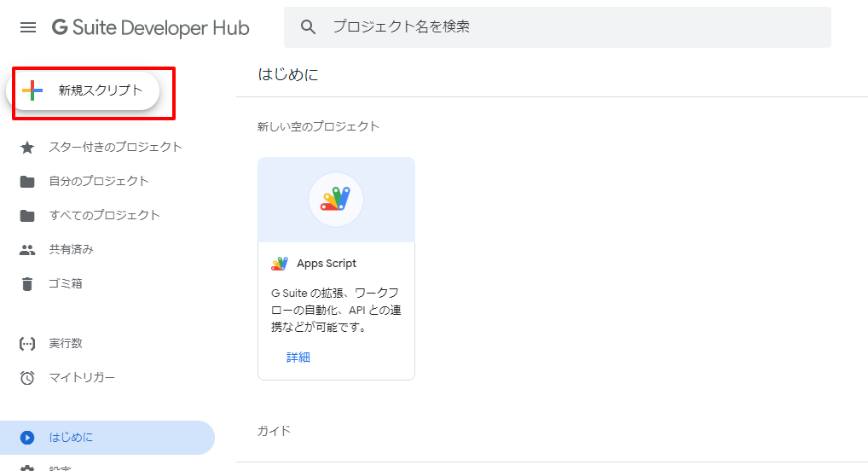Click the trash bin icon
This screenshot has height=471, width=868.
pyautogui.click(x=27, y=284)
